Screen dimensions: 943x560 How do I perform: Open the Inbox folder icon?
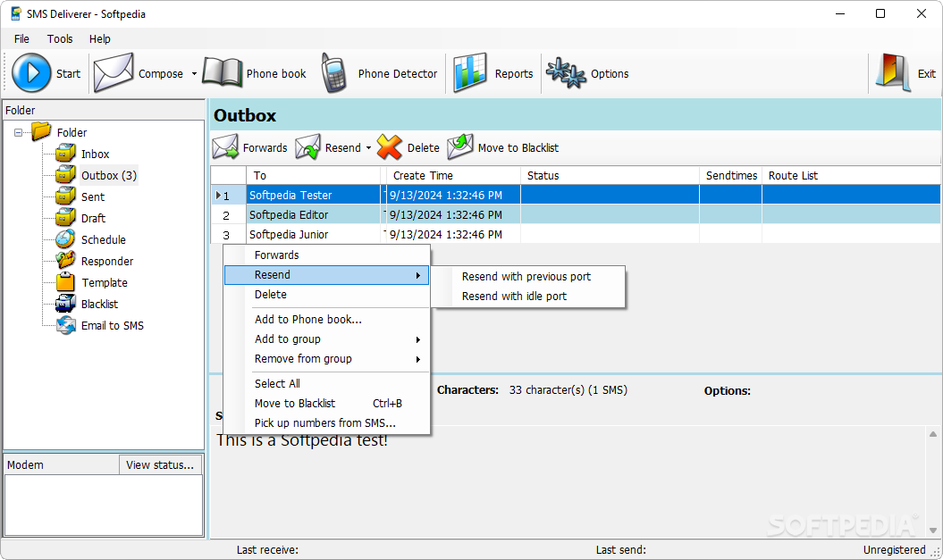pos(65,154)
